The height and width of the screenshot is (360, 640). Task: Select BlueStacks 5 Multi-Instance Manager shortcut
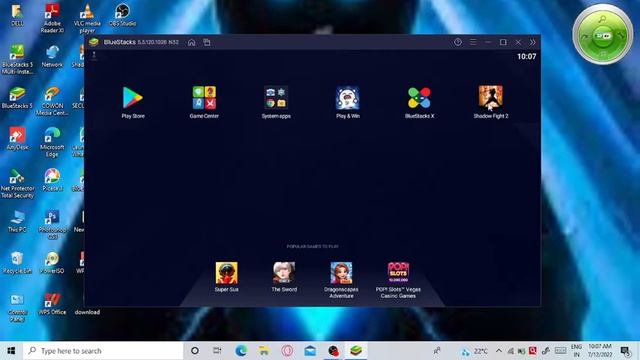pos(17,60)
